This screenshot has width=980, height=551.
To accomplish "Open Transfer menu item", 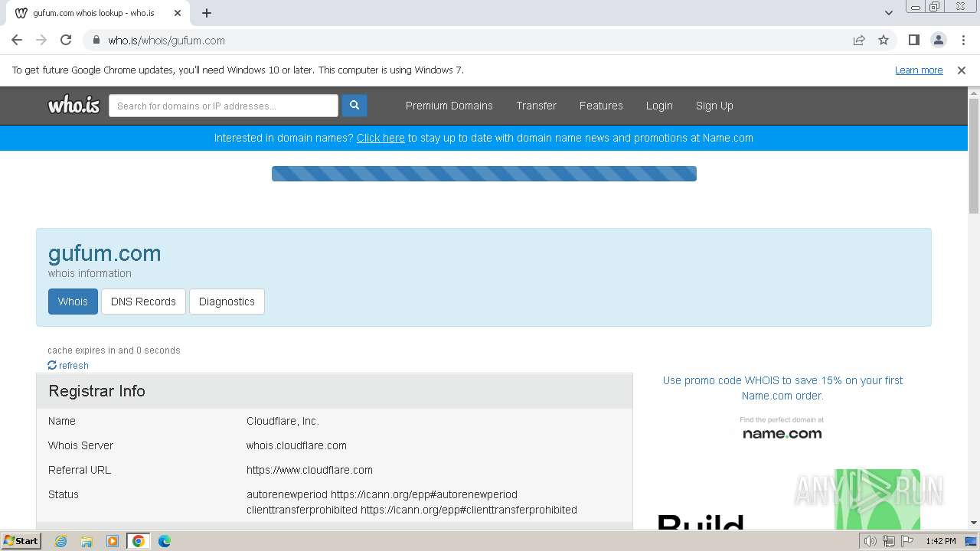I will [x=536, y=106].
